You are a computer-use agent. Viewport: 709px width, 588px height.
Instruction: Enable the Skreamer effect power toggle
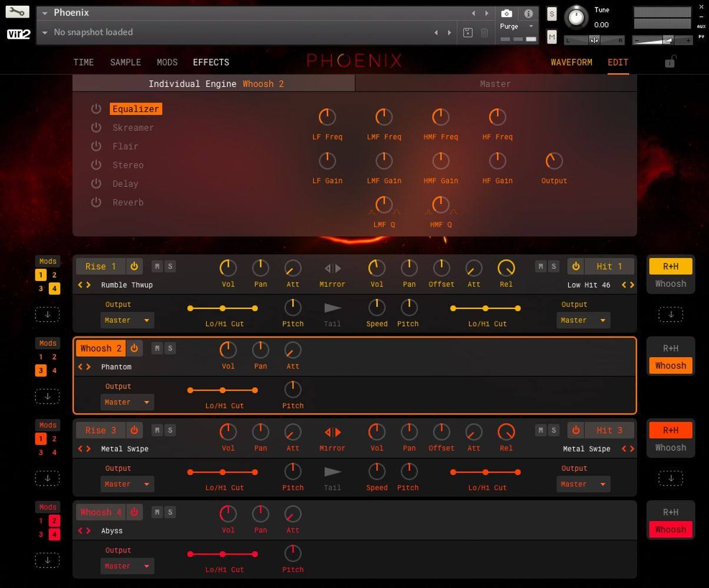pyautogui.click(x=96, y=127)
